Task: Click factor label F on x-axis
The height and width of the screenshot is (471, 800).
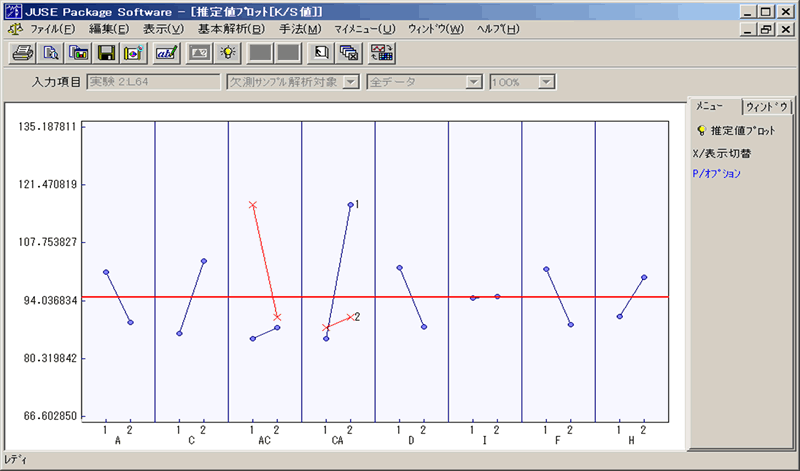Action: click(x=558, y=440)
